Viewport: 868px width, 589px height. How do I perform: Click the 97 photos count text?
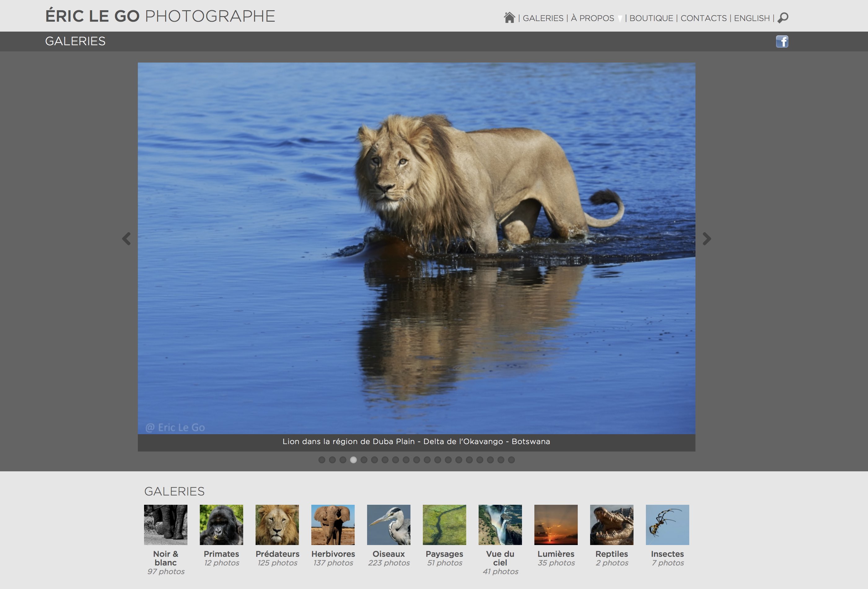pyautogui.click(x=166, y=571)
